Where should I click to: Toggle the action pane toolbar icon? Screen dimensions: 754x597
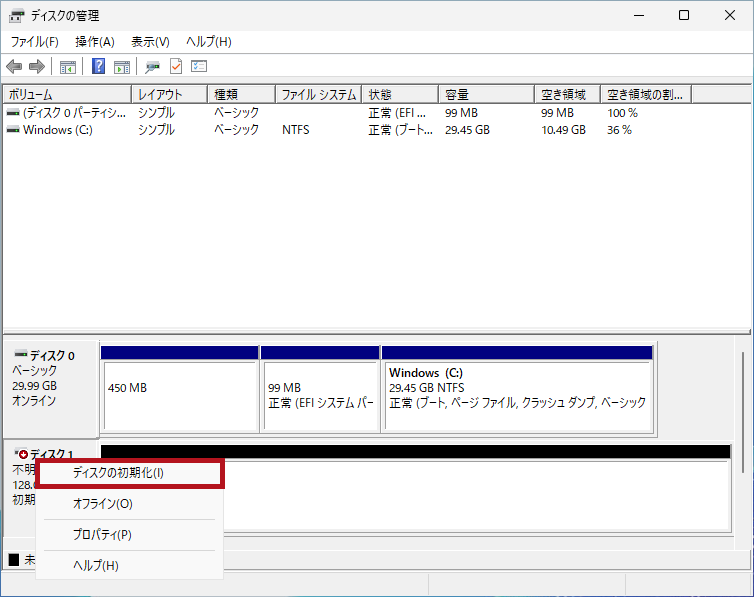[122, 67]
